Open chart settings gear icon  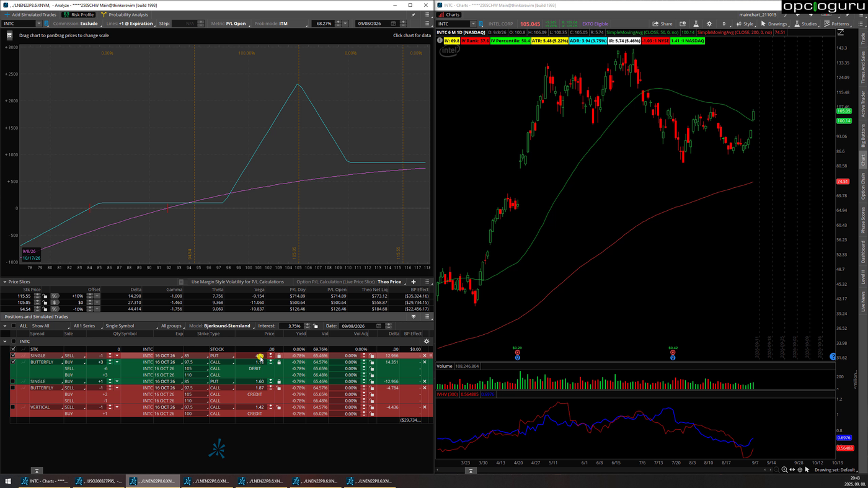tap(709, 24)
